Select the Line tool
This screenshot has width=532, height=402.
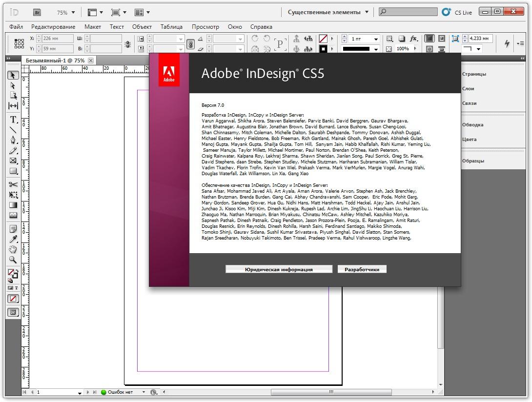pyautogui.click(x=13, y=130)
